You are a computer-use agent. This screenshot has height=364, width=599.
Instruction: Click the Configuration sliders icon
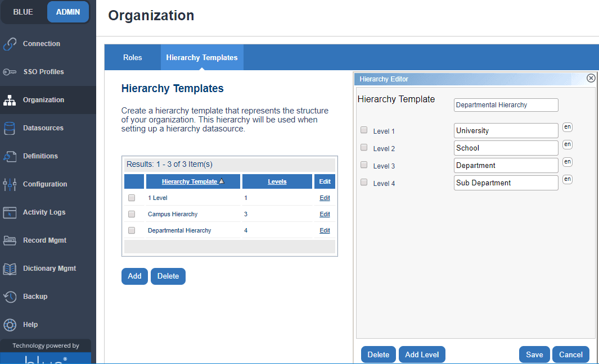[10, 184]
